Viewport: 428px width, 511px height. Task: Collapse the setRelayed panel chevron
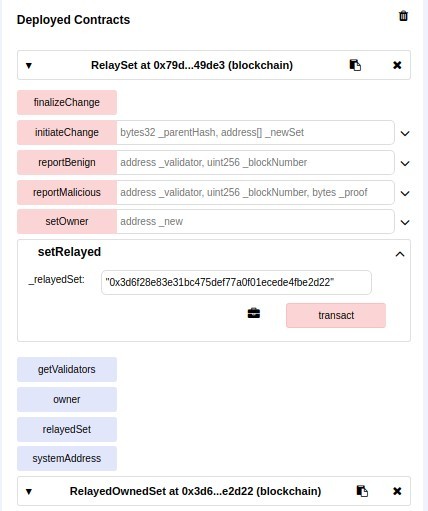point(400,254)
